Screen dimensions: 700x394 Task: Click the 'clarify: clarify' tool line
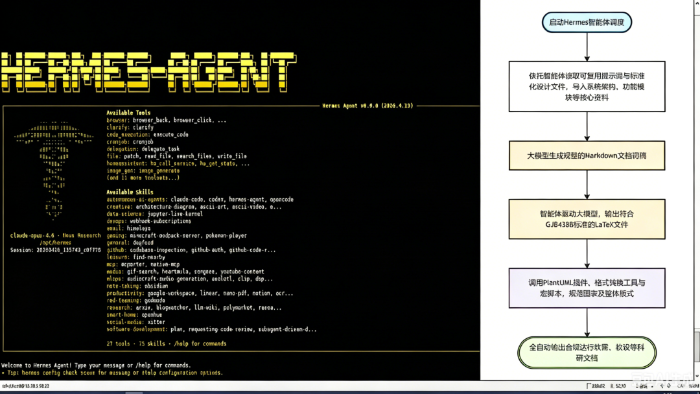[130, 127]
